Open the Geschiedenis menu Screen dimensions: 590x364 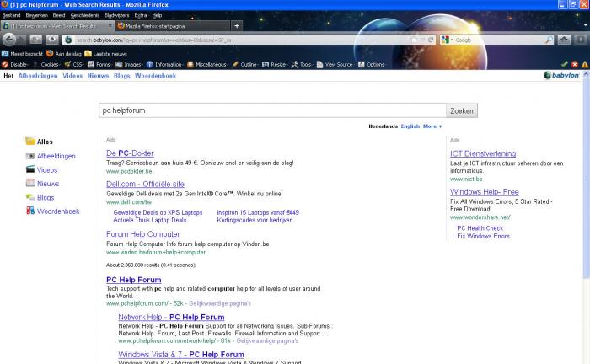[x=84, y=15]
